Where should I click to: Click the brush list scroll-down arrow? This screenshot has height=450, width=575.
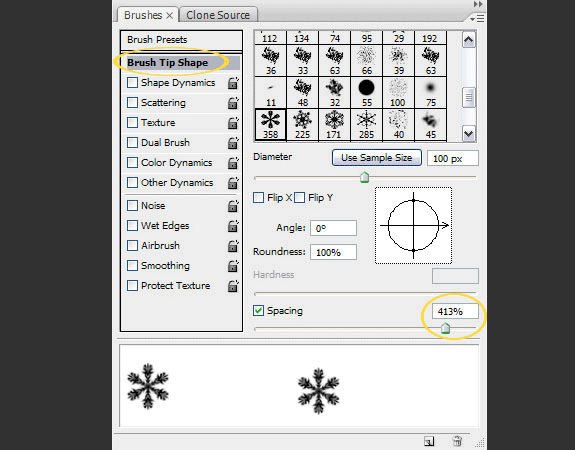tap(469, 133)
